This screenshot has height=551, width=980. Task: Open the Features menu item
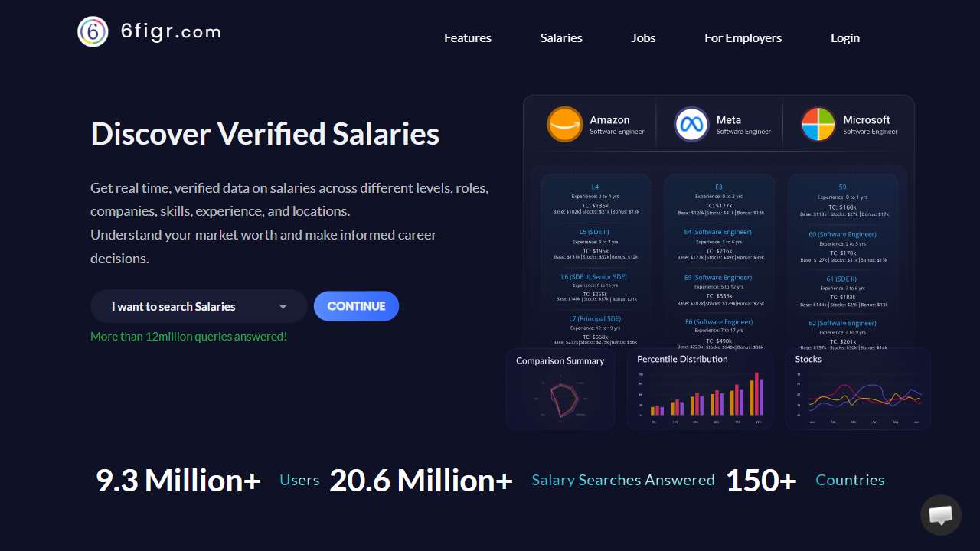468,38
